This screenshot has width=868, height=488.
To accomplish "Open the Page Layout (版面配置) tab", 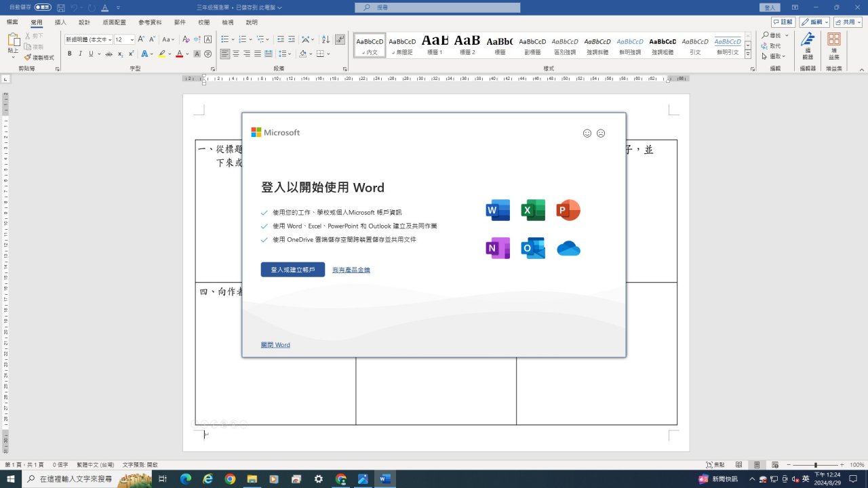I will point(114,22).
